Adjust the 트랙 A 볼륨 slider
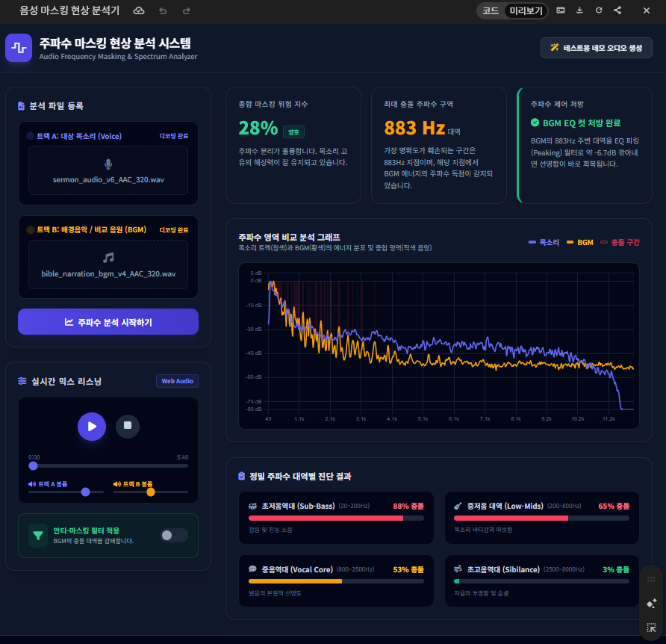 66,492
